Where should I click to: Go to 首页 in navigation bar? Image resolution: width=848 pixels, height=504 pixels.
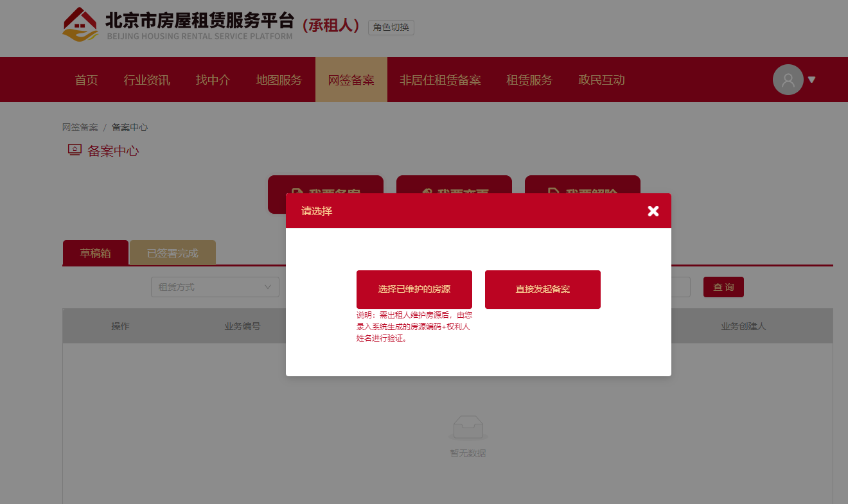point(86,80)
